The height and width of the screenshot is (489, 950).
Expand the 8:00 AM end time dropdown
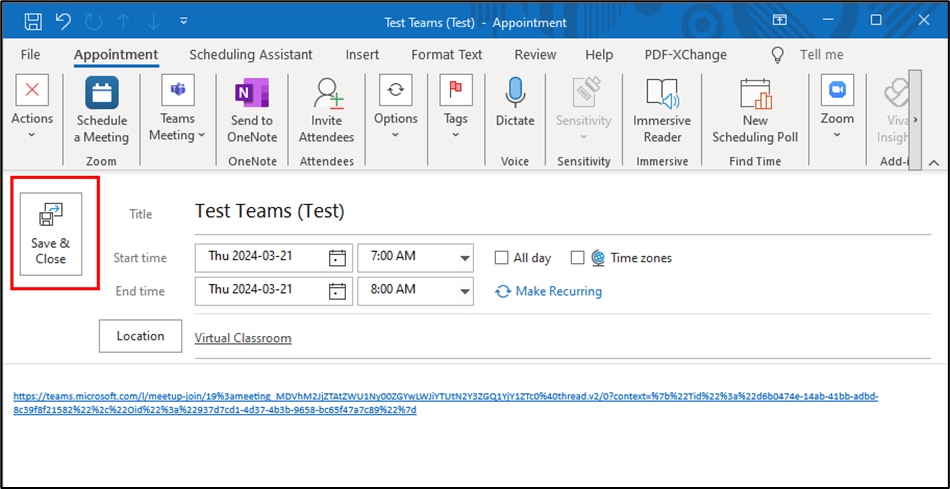(464, 291)
